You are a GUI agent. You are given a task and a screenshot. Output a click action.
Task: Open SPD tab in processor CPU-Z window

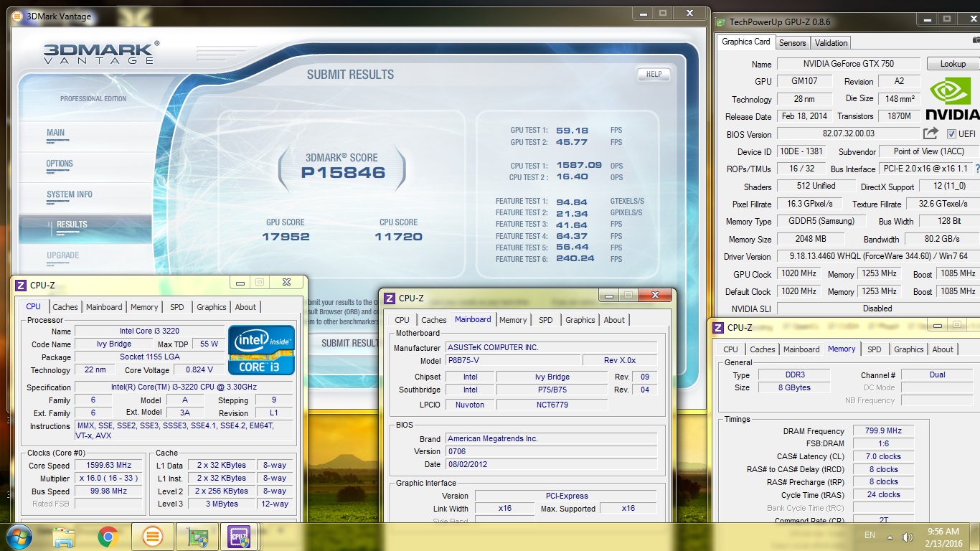(177, 307)
